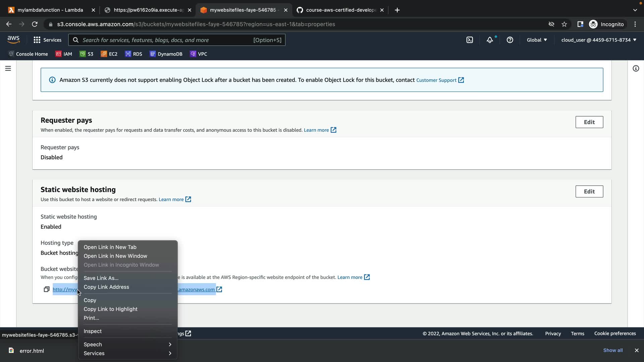Click the copy icon beside bucket endpoint

click(47, 289)
